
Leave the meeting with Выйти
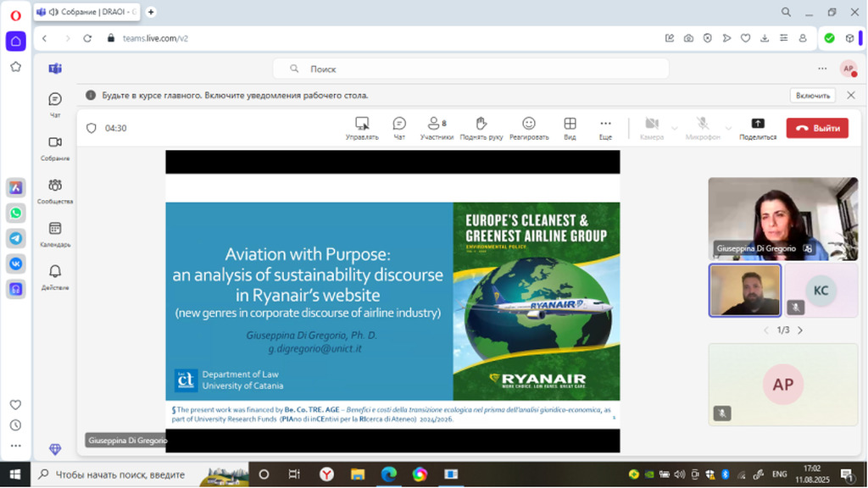pos(817,128)
